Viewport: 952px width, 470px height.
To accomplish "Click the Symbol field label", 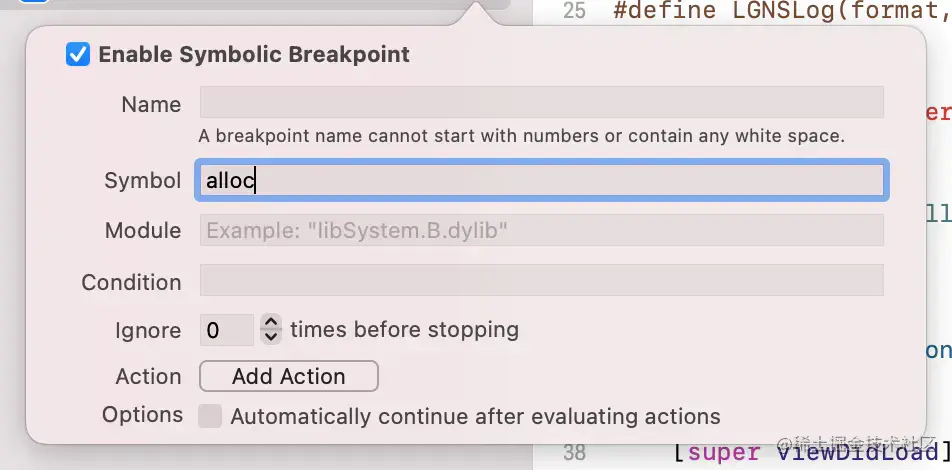I will coord(143,181).
